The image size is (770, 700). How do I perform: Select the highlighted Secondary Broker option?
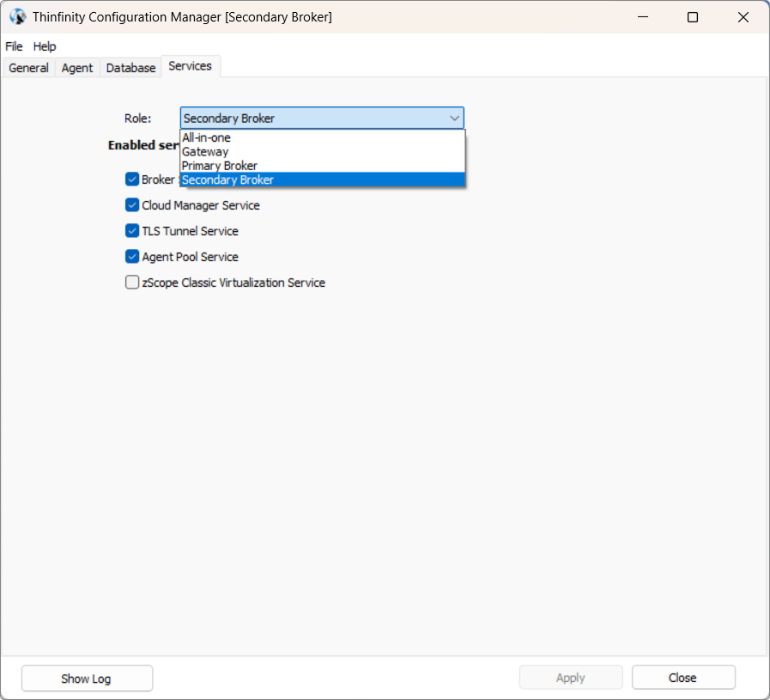coord(228,180)
